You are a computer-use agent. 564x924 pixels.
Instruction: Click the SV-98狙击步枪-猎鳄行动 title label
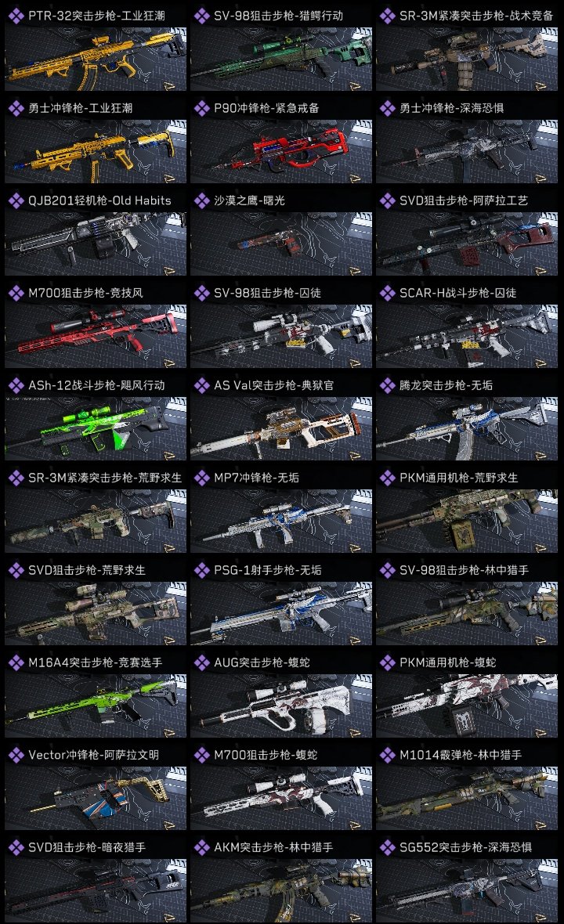[x=278, y=16]
